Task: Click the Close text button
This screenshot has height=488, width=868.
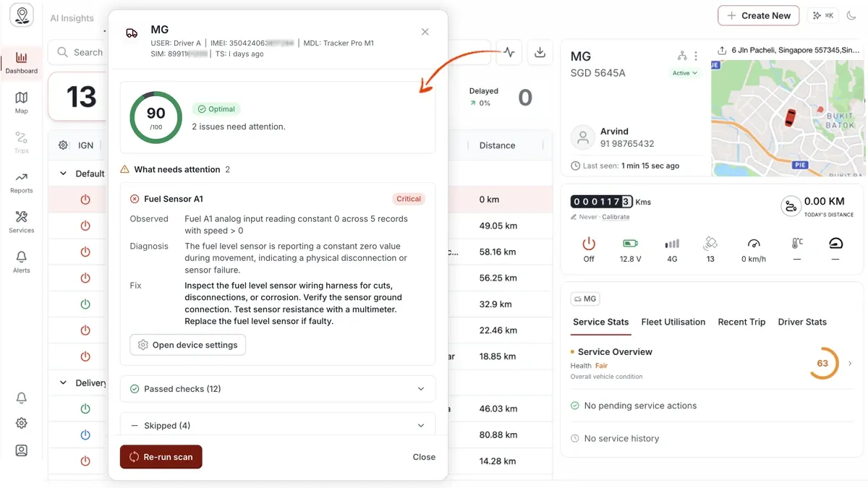Action: pyautogui.click(x=424, y=457)
